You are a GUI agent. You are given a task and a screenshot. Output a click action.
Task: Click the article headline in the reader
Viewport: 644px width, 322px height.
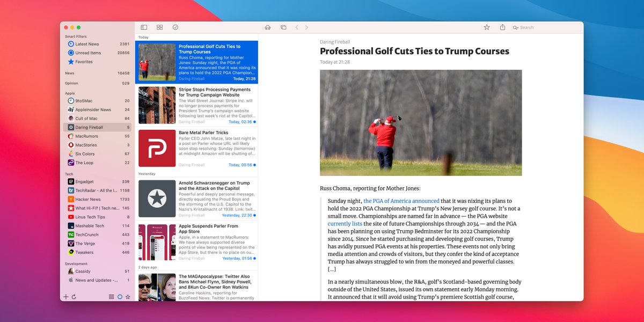414,52
